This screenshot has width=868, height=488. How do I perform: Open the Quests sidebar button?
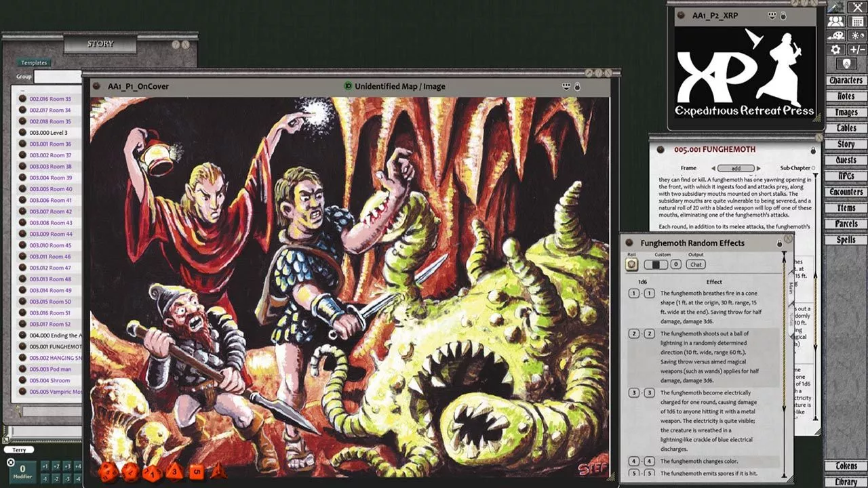point(846,161)
